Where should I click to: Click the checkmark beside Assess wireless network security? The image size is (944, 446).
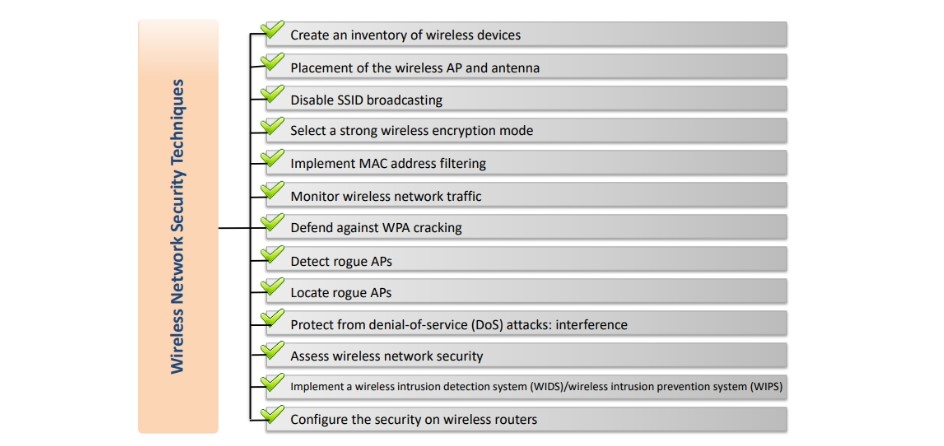click(273, 350)
